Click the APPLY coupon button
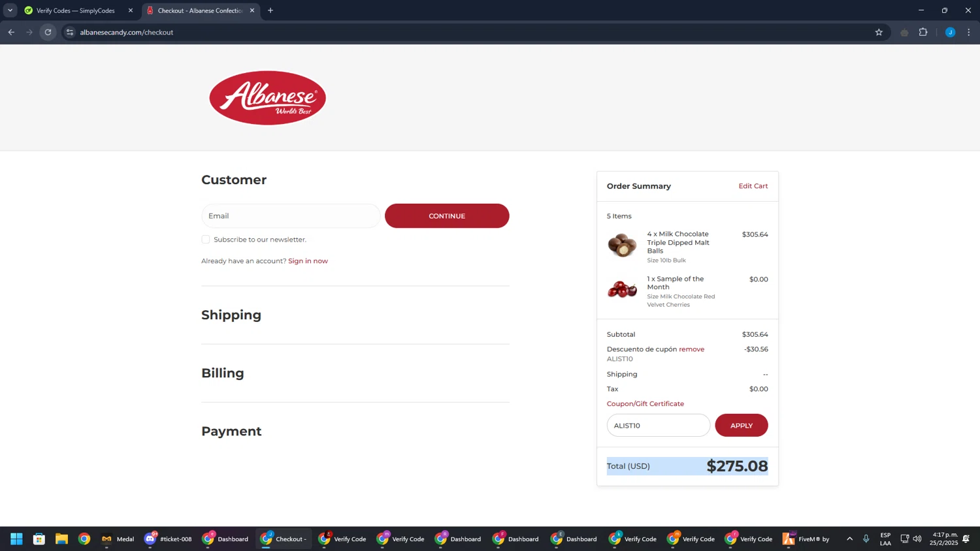The image size is (980, 551). tap(742, 425)
